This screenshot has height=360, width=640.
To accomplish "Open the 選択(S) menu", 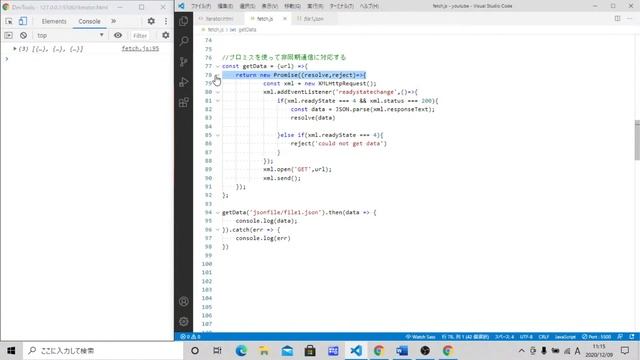I will click(x=247, y=6).
